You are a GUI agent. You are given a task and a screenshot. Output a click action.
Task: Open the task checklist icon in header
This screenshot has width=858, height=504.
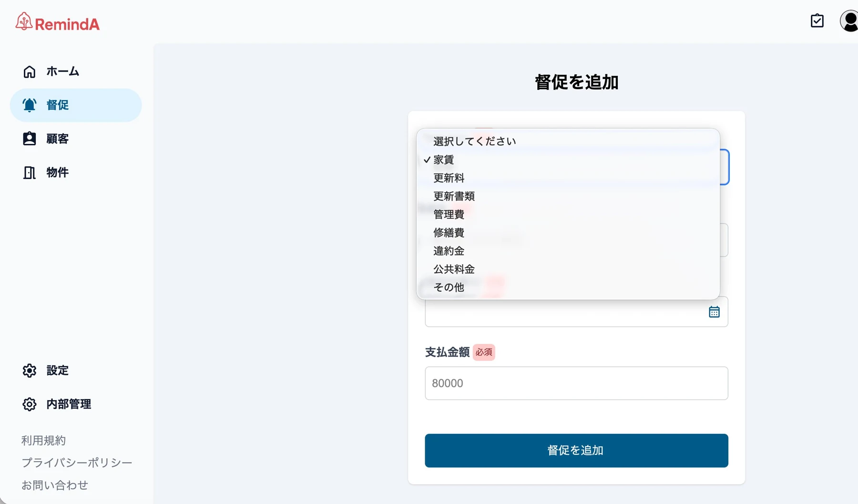pos(817,21)
